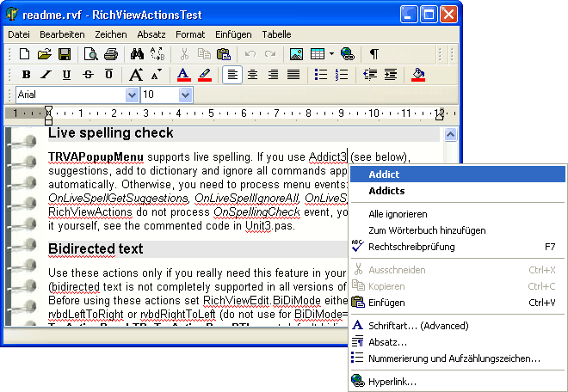
Task: Click the red font color button
Action: (x=183, y=75)
